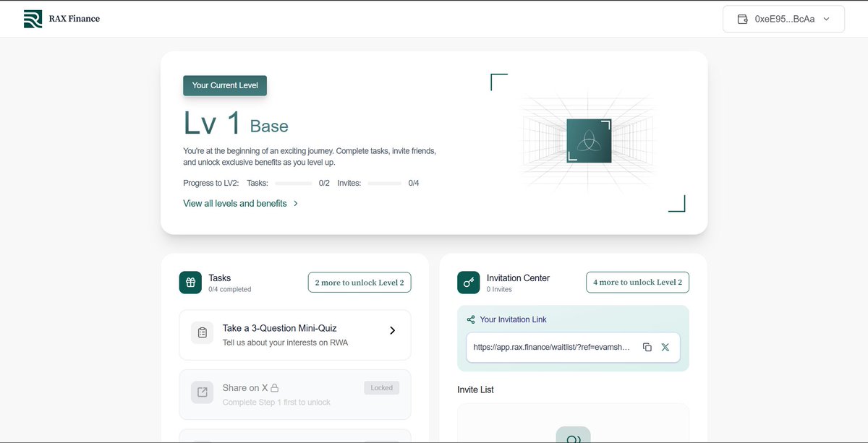The image size is (868, 443).
Task: Click the Your Current Level badge
Action: [225, 85]
